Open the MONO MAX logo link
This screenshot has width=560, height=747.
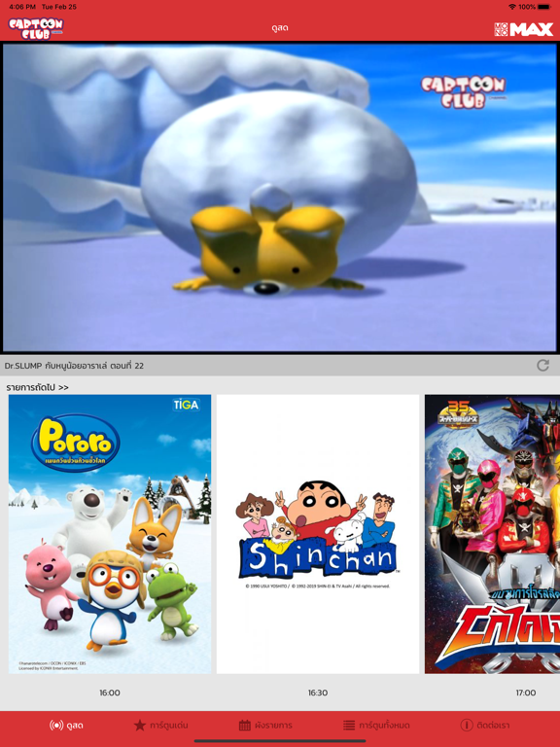tap(524, 29)
